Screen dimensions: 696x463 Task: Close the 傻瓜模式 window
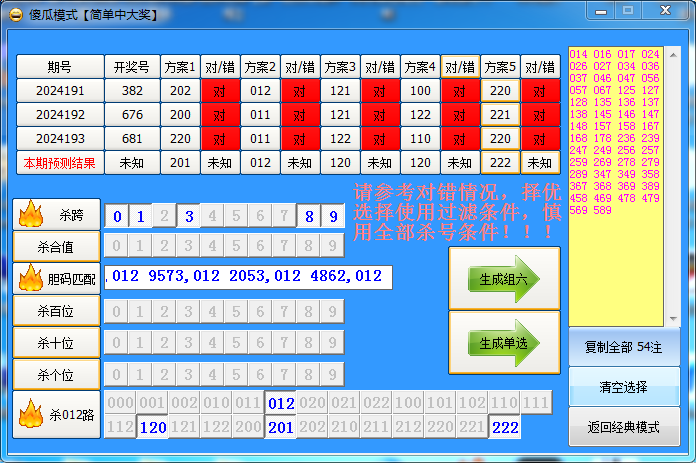pos(665,11)
